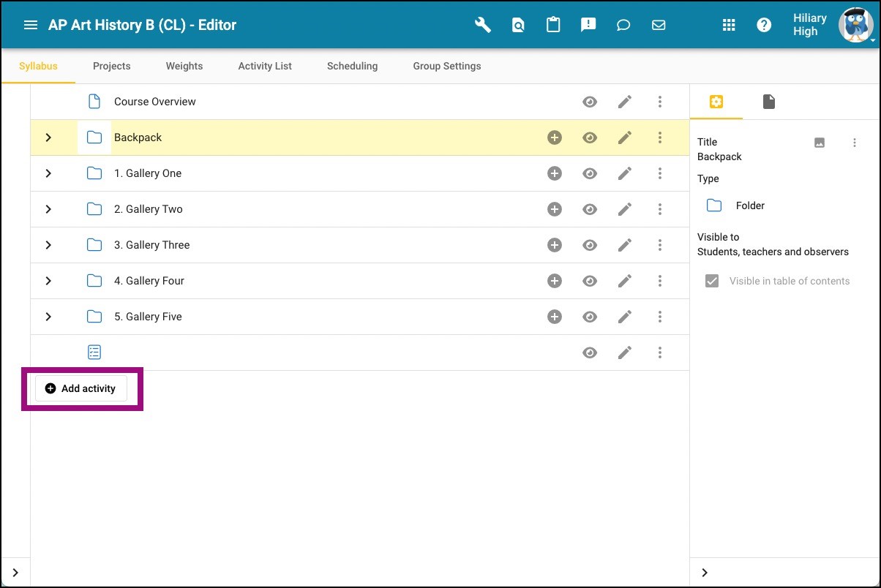Click the Add activity button
The image size is (881, 588).
click(82, 388)
